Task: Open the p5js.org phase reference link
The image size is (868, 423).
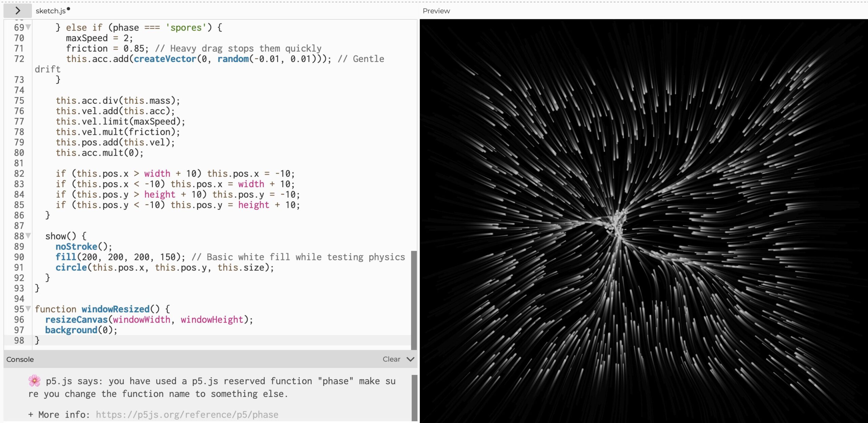Action: (x=187, y=415)
